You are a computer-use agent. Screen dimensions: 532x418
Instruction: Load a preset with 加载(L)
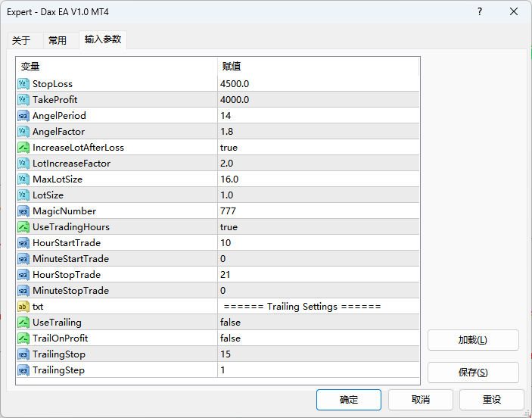click(x=473, y=340)
